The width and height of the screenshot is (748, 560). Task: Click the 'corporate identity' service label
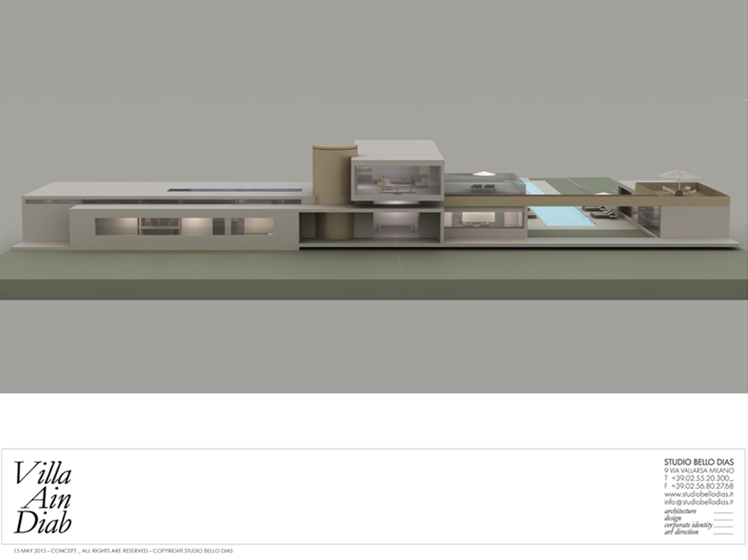[x=689, y=525]
